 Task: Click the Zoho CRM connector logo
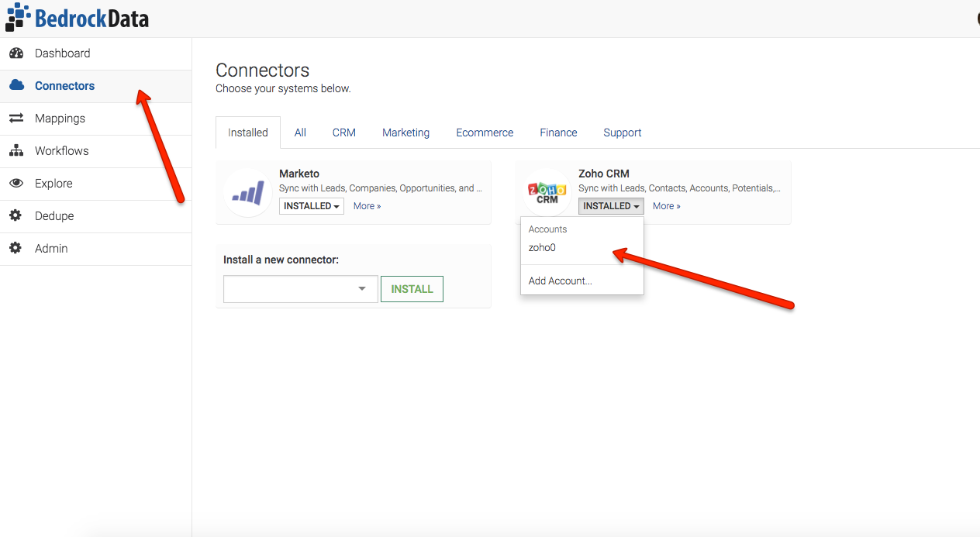[547, 192]
